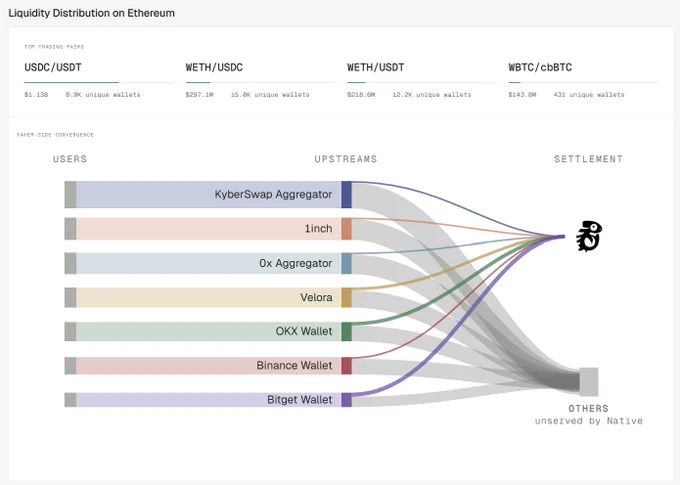This screenshot has width=680, height=485.
Task: Click the "$218.6M" volume value
Action: (x=361, y=95)
